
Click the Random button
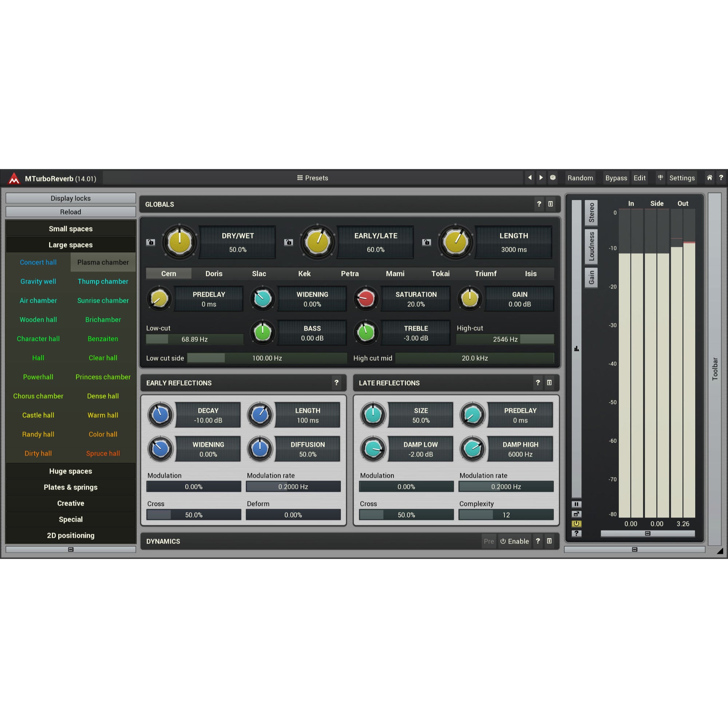[x=580, y=178]
